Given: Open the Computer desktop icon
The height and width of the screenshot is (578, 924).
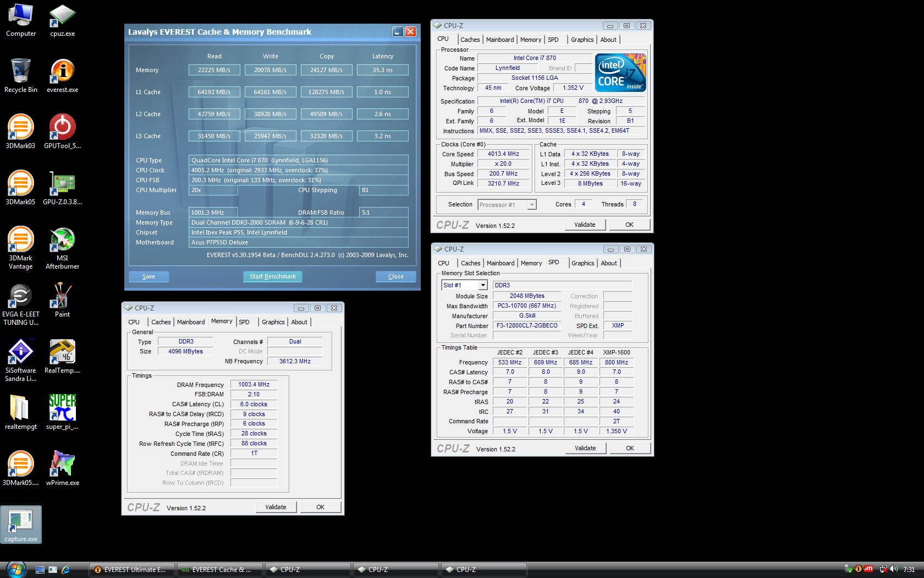Looking at the screenshot, I should [x=21, y=20].
